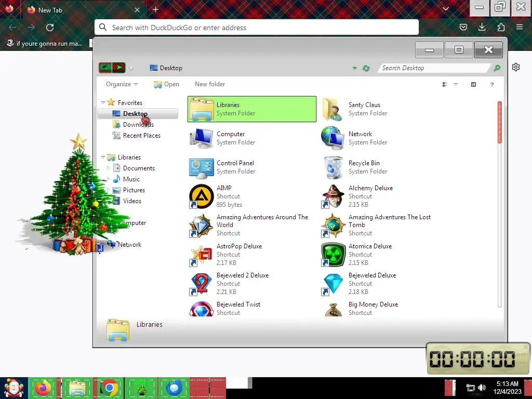The width and height of the screenshot is (532, 399).
Task: Select Desktop in Favorites
Action: 137,114
